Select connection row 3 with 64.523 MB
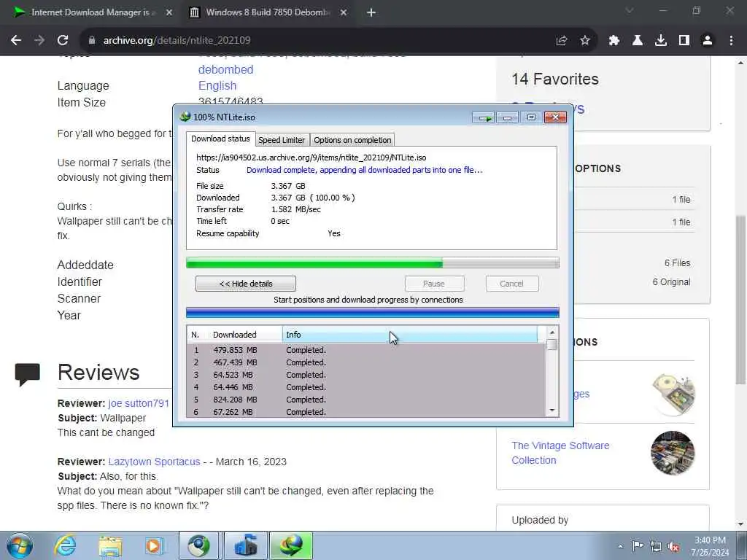747x560 pixels. click(x=366, y=375)
